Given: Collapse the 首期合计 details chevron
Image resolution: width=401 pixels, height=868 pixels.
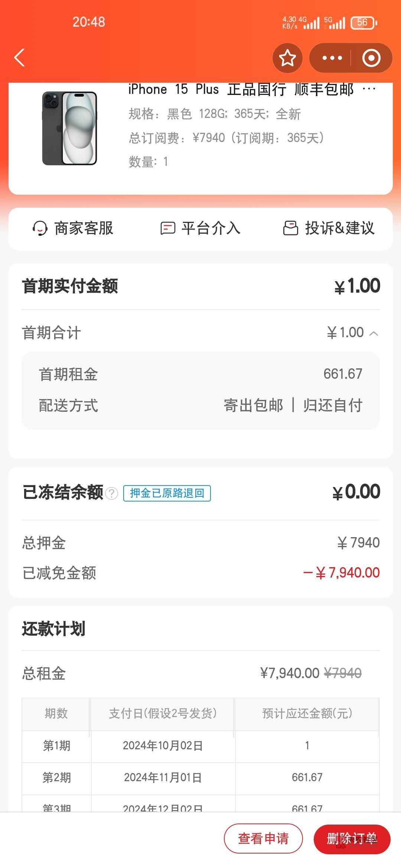Looking at the screenshot, I should coord(374,333).
